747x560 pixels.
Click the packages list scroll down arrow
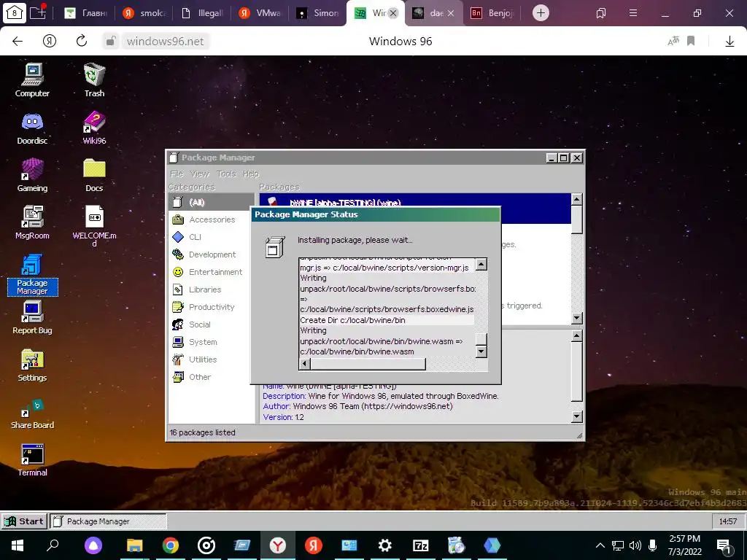pos(576,318)
